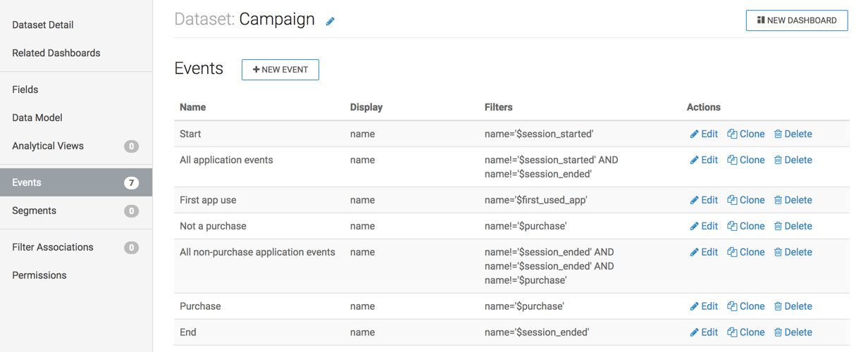868x352 pixels.
Task: Click trash icon for End event
Action: coord(778,332)
